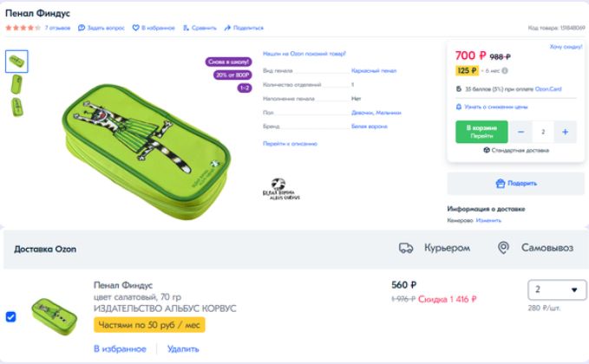
Task: Click 'Изменить' next to delivery city
Action: pyautogui.click(x=488, y=220)
